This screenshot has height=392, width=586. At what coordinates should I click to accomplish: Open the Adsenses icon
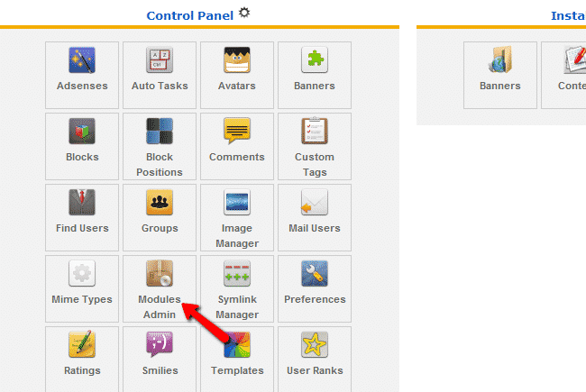82,60
